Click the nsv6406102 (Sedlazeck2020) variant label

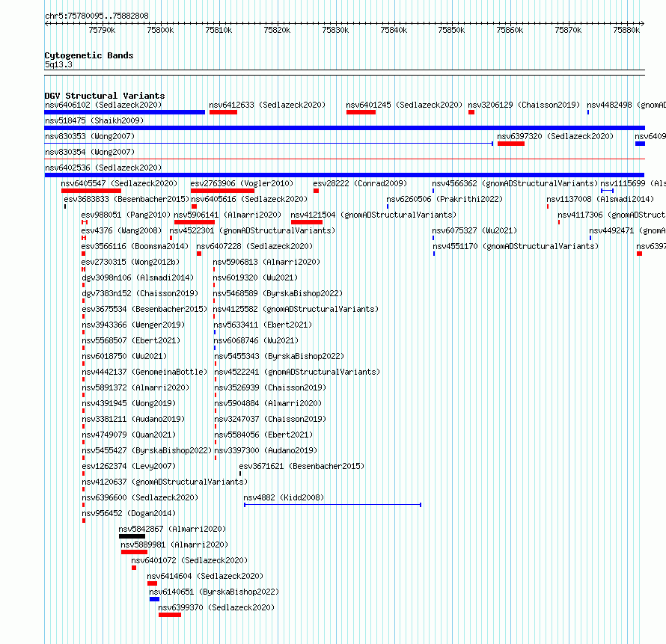(x=103, y=105)
